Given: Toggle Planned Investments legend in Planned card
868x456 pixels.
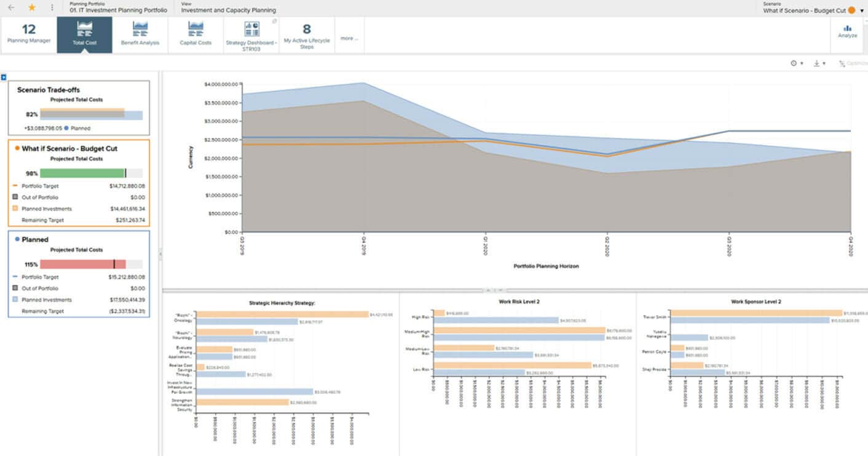Looking at the screenshot, I should tap(15, 300).
